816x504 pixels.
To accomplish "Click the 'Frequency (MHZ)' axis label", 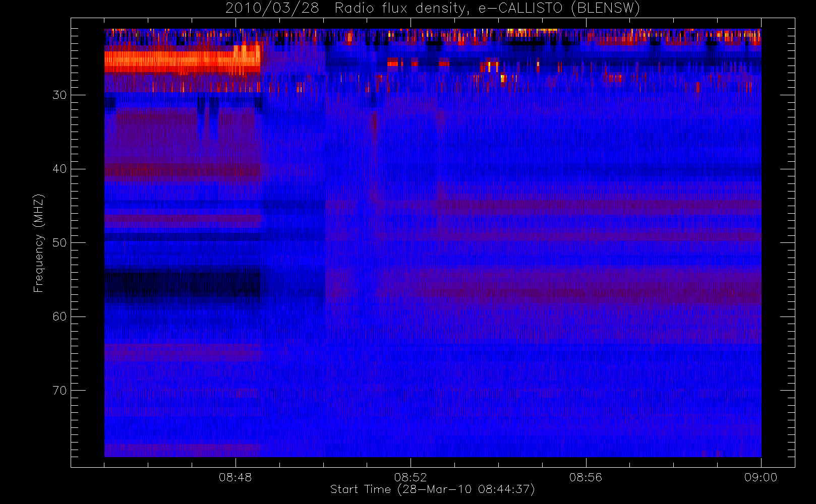I will coord(39,243).
